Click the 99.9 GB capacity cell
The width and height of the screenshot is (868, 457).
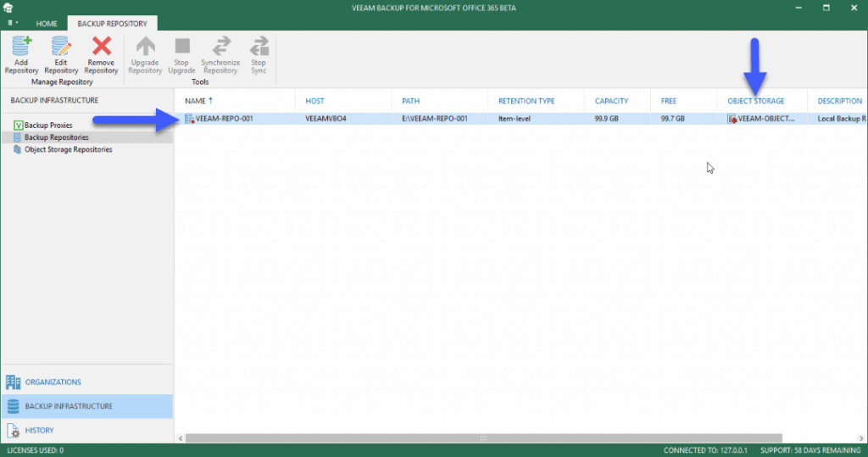click(607, 119)
